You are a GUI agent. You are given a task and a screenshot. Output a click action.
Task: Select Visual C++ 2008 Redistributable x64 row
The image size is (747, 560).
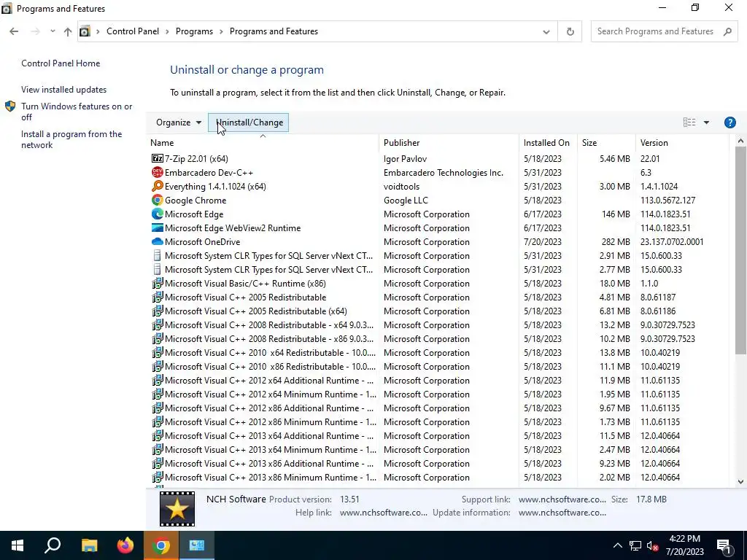pyautogui.click(x=438, y=324)
